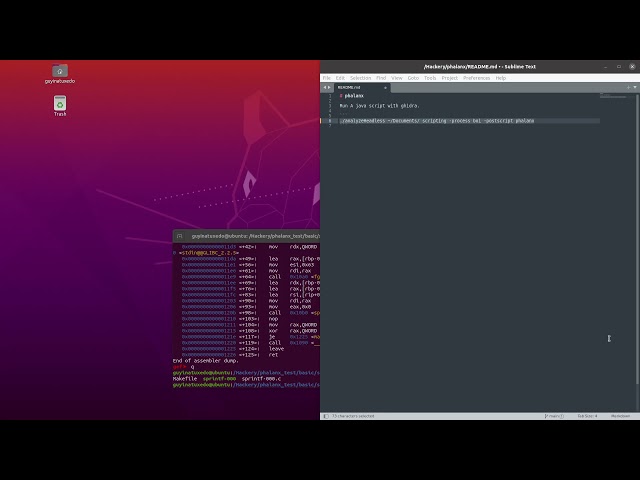Viewport: 640px width, 480px height.
Task: Close the Sublime Text window
Action: coord(632,67)
